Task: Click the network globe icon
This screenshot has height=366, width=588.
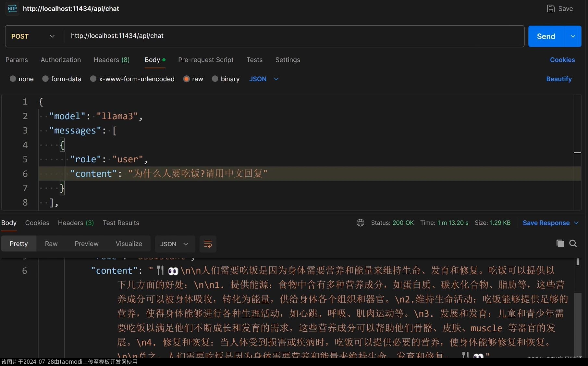Action: [360, 223]
